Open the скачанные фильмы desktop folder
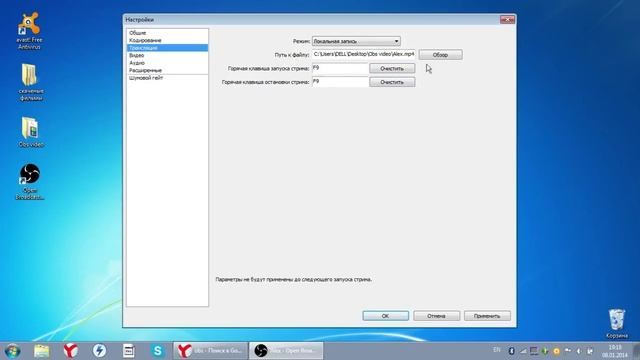640x360 pixels. click(30, 82)
